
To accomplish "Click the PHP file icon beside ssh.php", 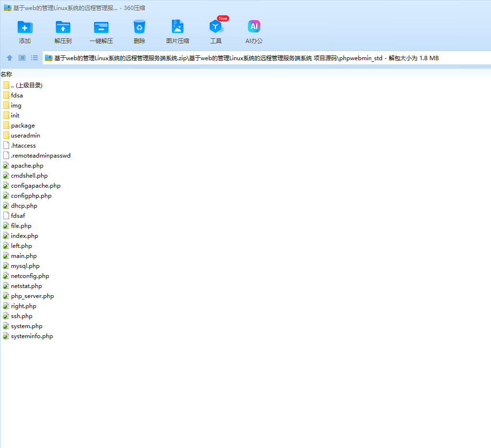I will pos(6,316).
